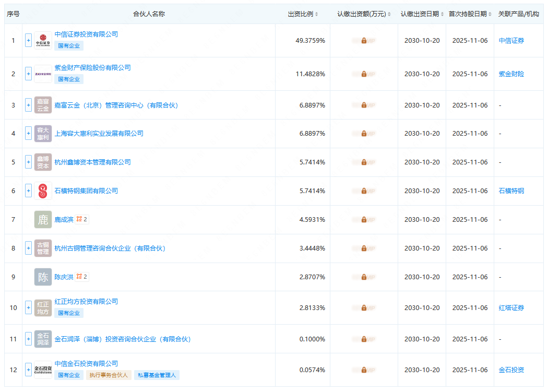Click the VIP lock icon for 嘉富云金
Image resolution: width=548 pixels, height=392 pixels.
[364, 105]
